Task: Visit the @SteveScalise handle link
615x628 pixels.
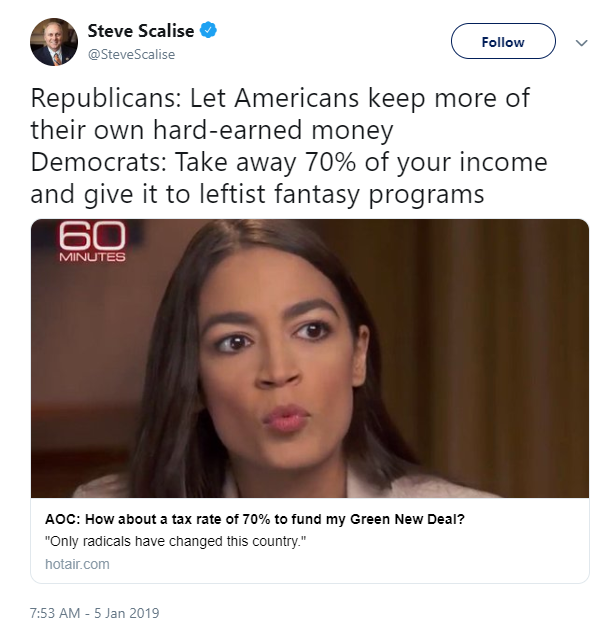Action: [x=131, y=54]
